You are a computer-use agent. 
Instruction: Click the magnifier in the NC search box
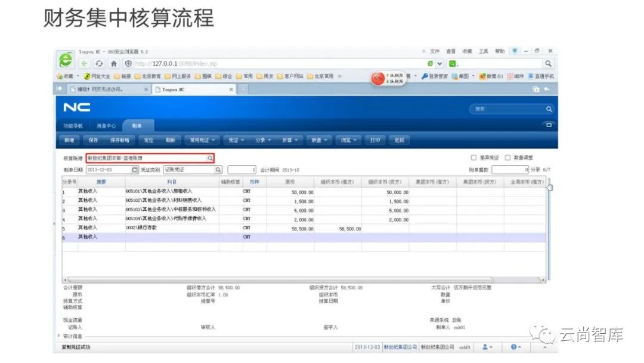point(549,109)
